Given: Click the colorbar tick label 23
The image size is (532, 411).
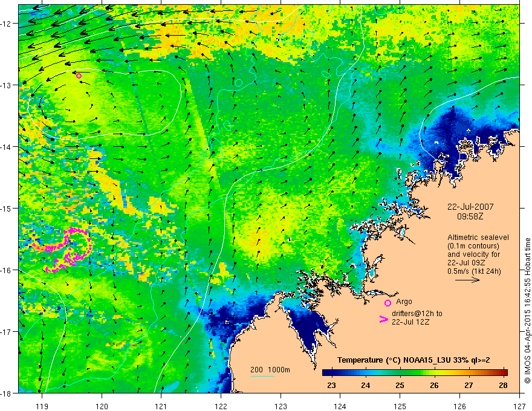Looking at the screenshot, I should point(331,385).
